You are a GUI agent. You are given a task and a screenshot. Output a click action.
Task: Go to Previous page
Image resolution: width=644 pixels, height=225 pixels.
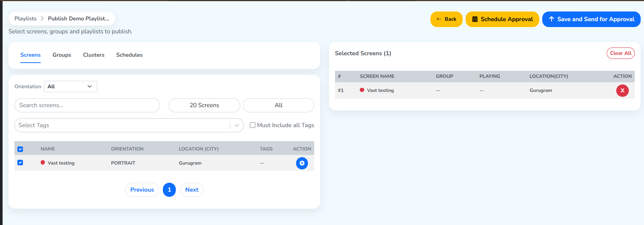(142, 190)
